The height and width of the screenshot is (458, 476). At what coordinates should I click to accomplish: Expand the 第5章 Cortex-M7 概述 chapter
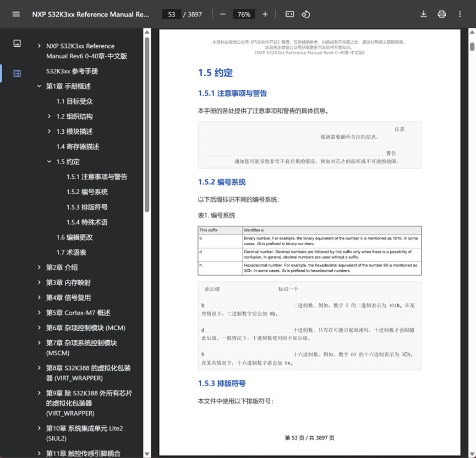pos(39,313)
